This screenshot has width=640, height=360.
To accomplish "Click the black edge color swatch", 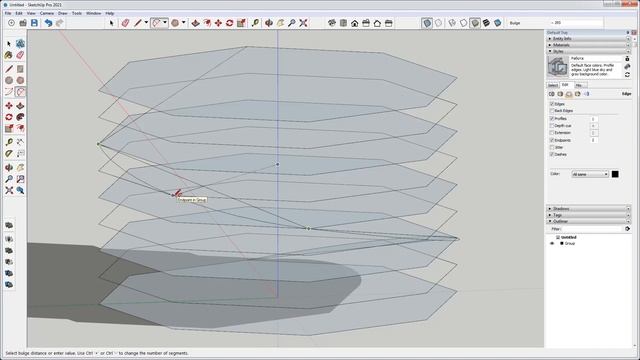I will [615, 174].
